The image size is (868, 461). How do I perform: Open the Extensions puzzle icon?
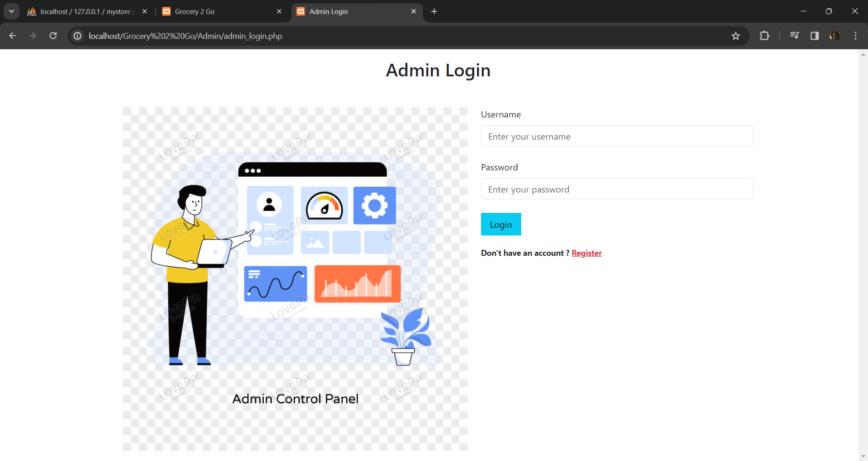pyautogui.click(x=764, y=36)
